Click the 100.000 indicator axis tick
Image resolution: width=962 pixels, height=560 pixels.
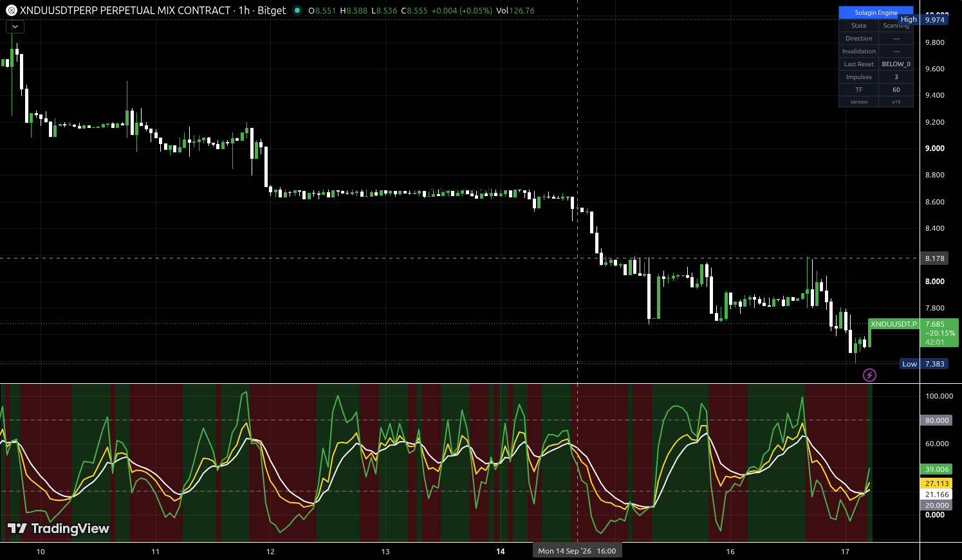click(x=939, y=396)
